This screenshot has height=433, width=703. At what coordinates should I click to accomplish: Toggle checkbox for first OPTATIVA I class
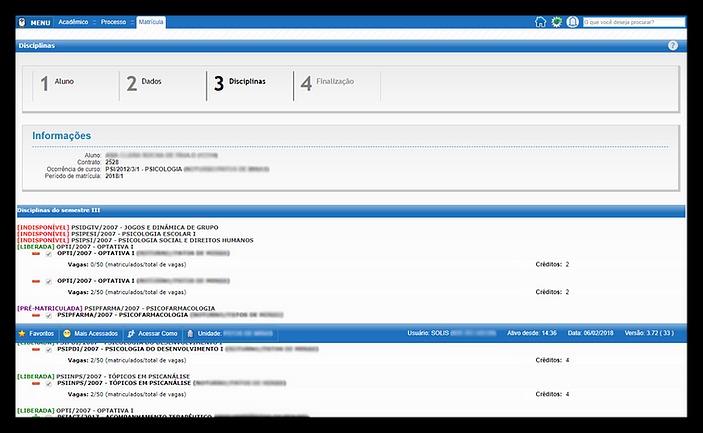click(x=47, y=254)
